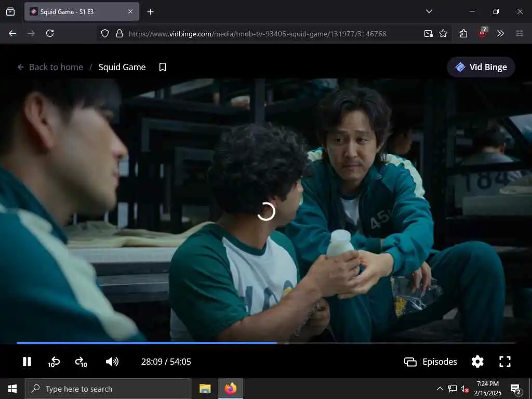532x399 pixels.
Task: Open Windows Start menu
Action: 12,389
